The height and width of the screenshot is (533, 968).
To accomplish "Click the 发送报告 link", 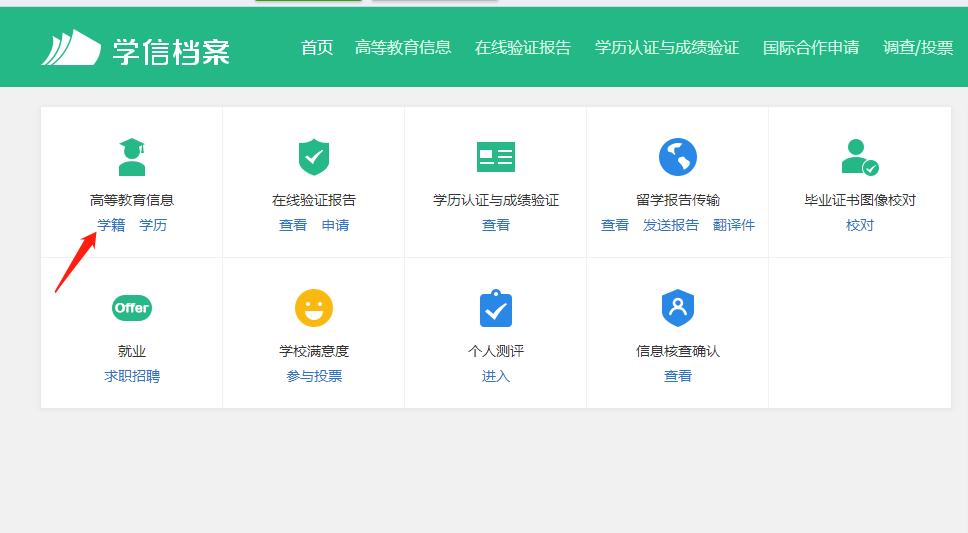I will (671, 225).
